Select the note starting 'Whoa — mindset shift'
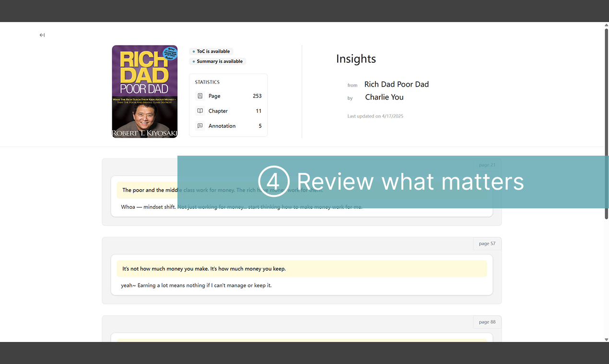 pyautogui.click(x=242, y=207)
